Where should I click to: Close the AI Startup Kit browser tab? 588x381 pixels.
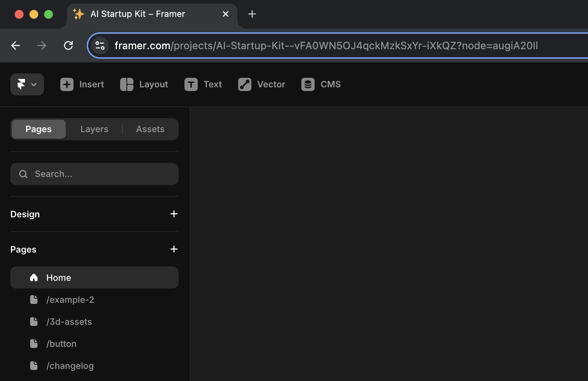pyautogui.click(x=226, y=14)
